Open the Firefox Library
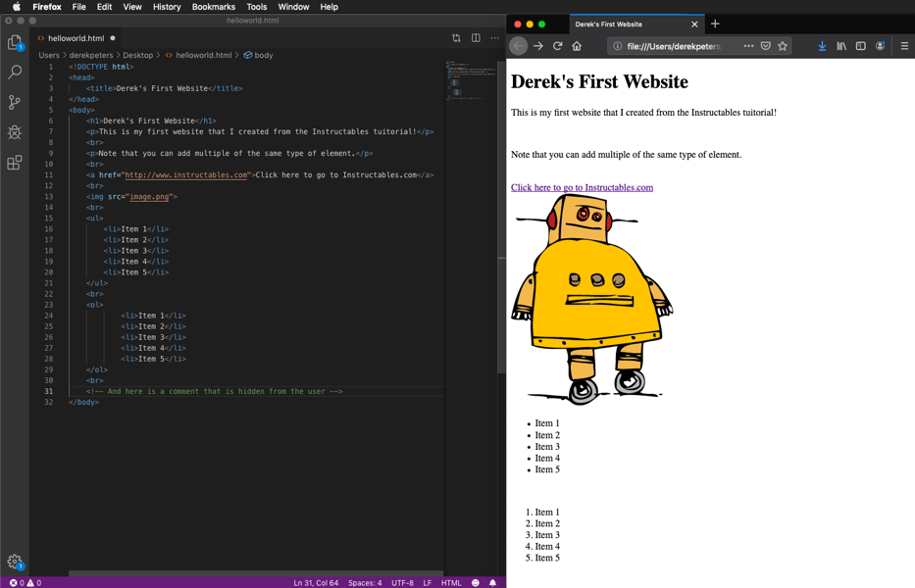Image resolution: width=915 pixels, height=588 pixels. pos(841,46)
